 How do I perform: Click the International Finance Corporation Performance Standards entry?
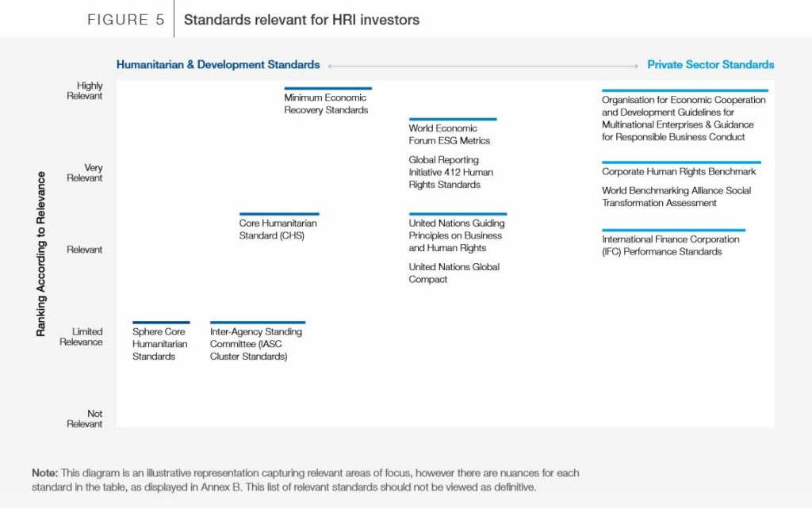click(670, 245)
